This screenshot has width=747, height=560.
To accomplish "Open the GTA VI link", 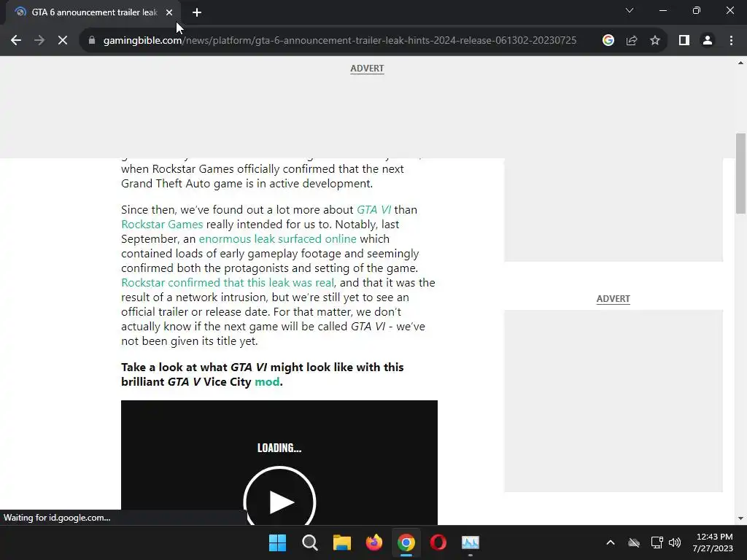I will point(374,209).
